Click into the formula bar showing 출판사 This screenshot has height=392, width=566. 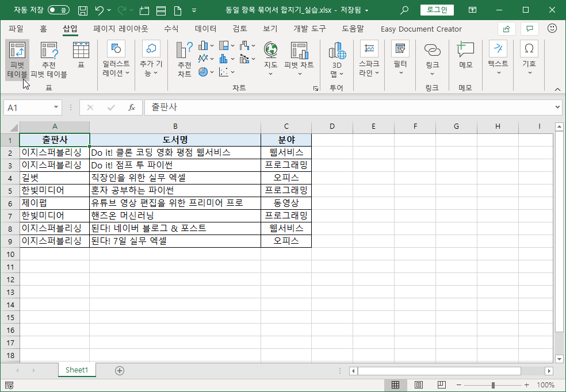348,107
